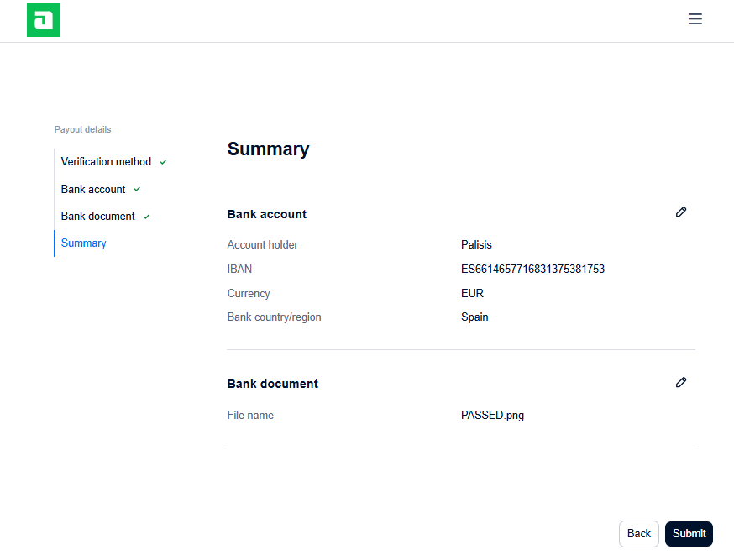Go to Bank document step
This screenshot has height=560, width=734.
(97, 217)
